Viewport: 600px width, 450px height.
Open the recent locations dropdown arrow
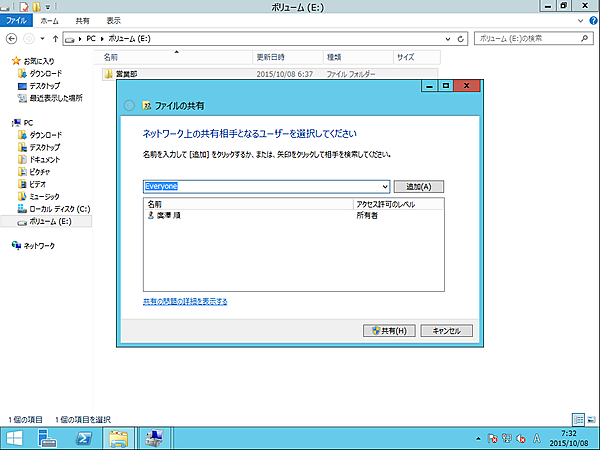pyautogui.click(x=42, y=39)
